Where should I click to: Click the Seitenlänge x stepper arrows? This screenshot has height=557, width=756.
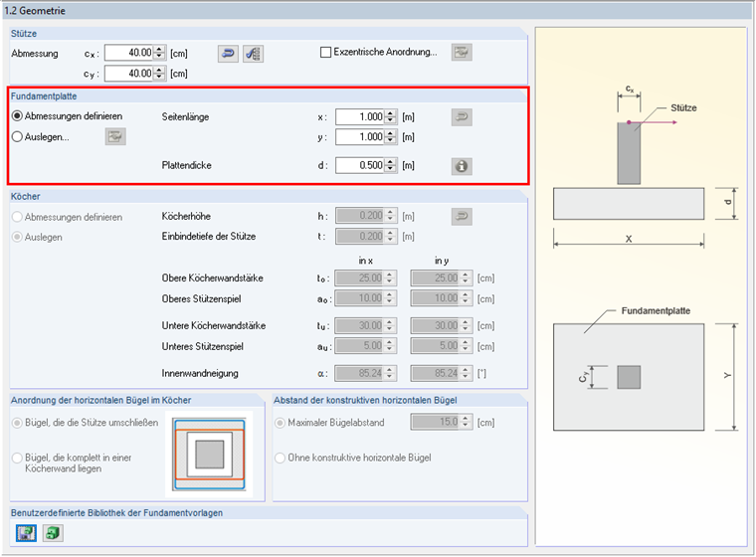tap(391, 116)
